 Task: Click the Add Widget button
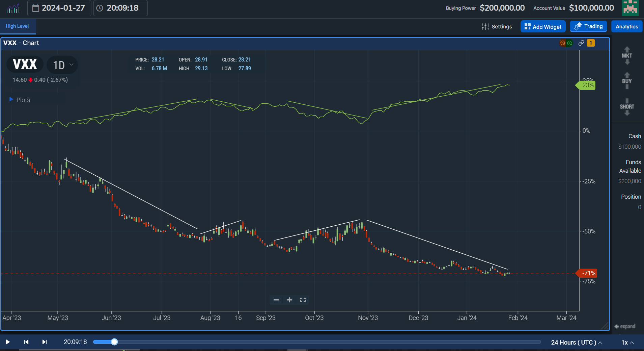click(542, 26)
